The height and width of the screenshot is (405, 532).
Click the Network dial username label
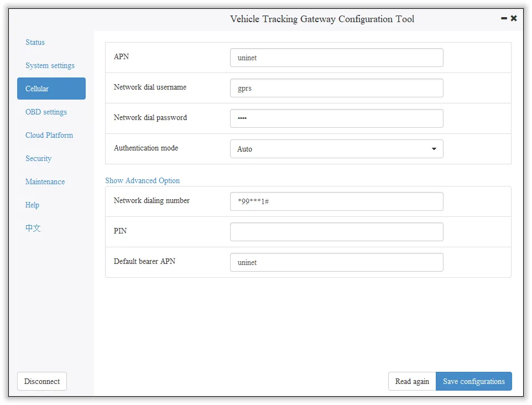click(x=150, y=87)
